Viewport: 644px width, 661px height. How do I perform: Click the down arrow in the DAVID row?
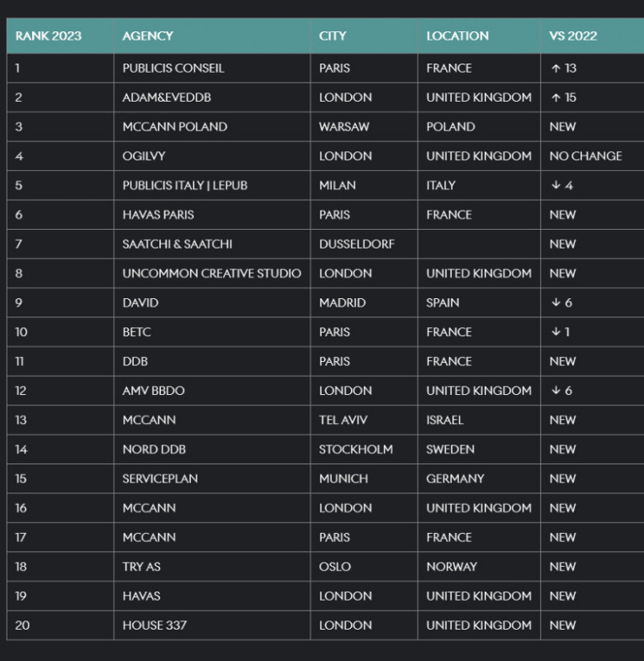click(x=556, y=303)
